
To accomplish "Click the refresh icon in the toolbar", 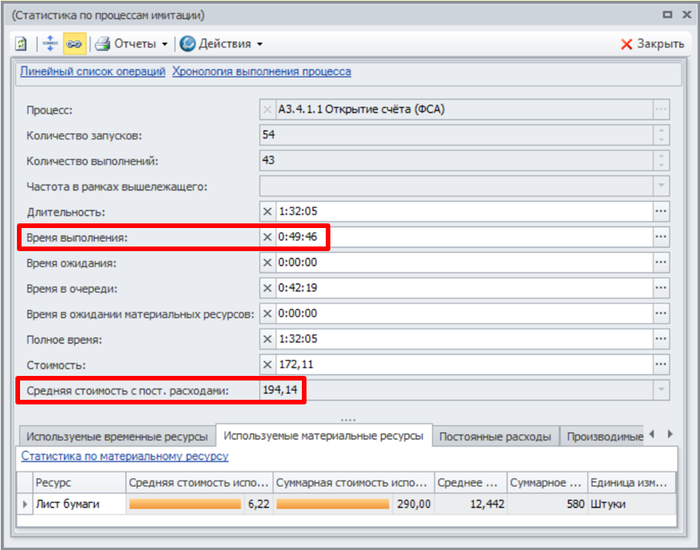I will click(20, 44).
